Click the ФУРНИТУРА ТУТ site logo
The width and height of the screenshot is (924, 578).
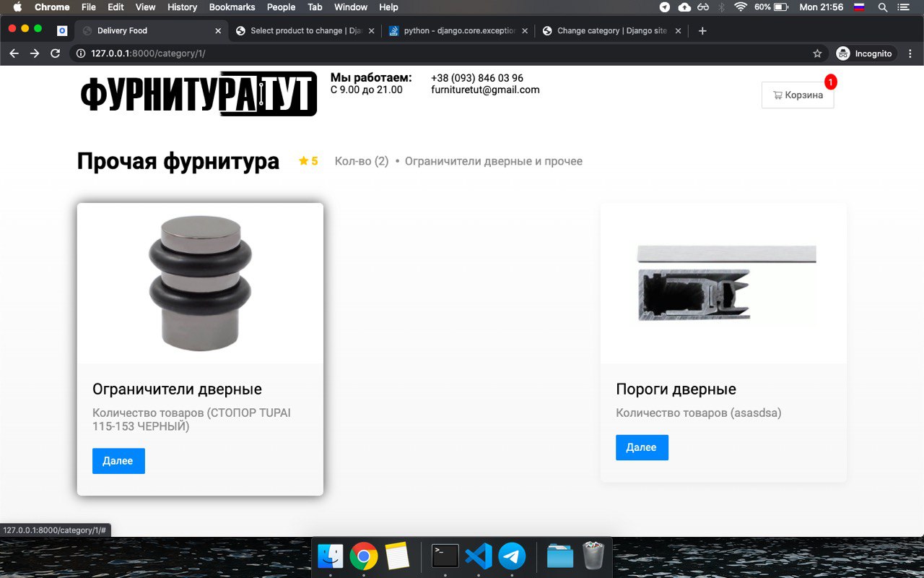click(x=199, y=94)
